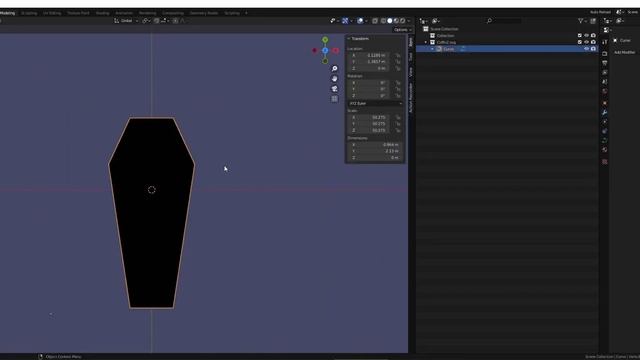Switch to solid viewport shading
The image size is (640, 360).
point(390,21)
